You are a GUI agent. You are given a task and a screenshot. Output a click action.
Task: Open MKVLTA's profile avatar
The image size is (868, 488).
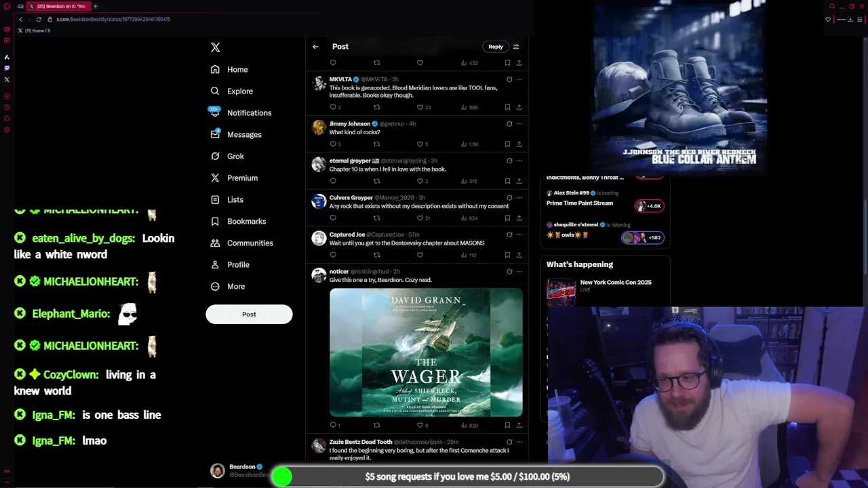pos(319,83)
